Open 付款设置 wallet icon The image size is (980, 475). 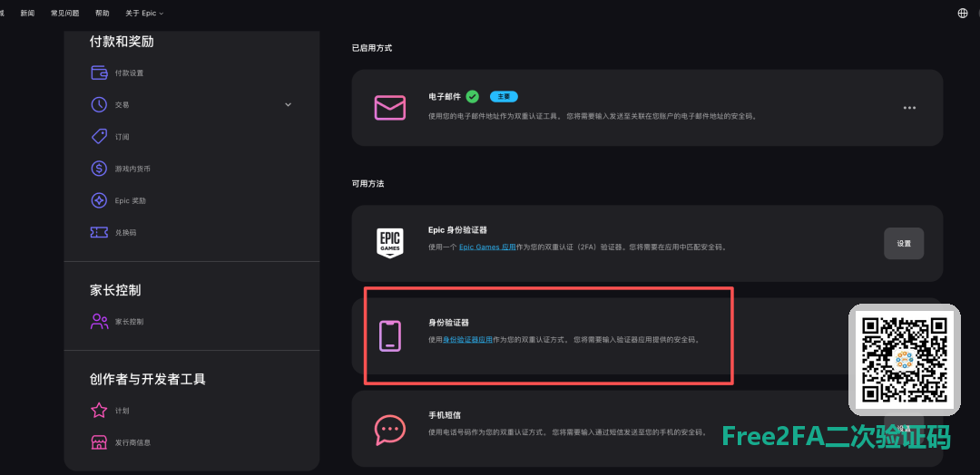click(100, 73)
